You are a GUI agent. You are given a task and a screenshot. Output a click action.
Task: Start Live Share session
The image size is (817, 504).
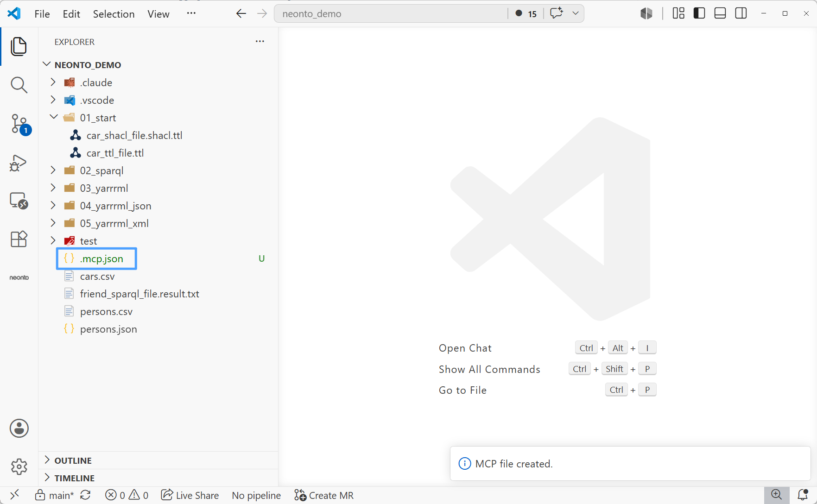[190, 495]
